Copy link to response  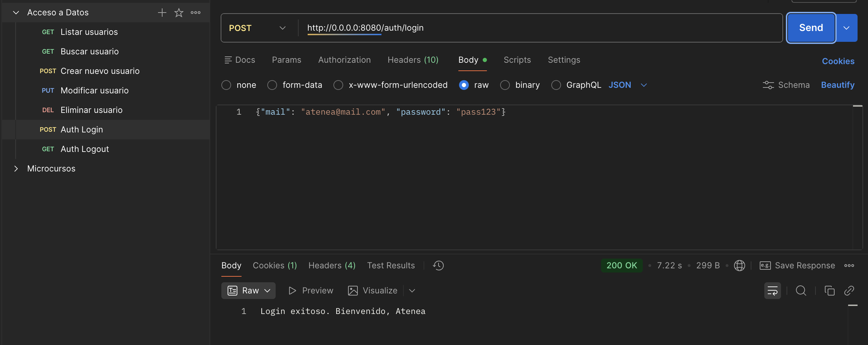pos(849,291)
